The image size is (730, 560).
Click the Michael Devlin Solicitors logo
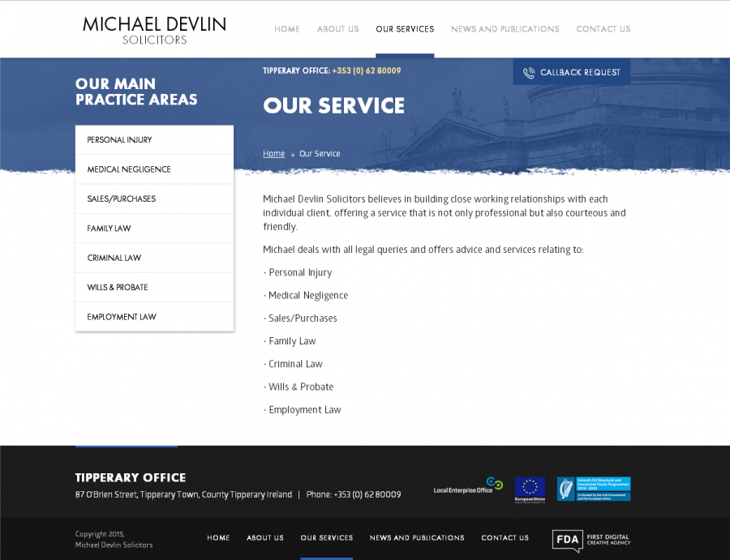tap(155, 30)
